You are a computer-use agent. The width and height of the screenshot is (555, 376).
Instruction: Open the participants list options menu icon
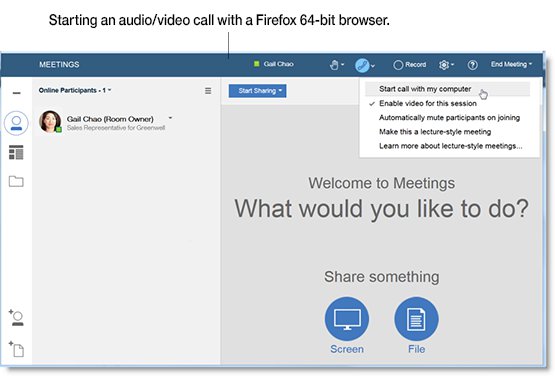(208, 91)
